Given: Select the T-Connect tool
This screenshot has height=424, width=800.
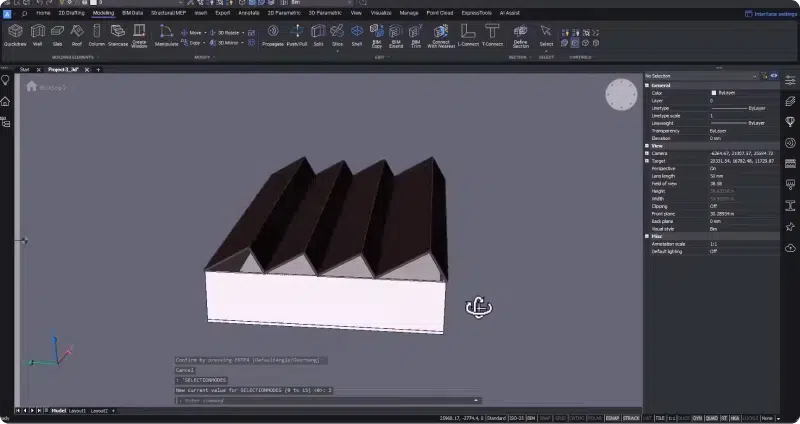Looking at the screenshot, I should 492,35.
